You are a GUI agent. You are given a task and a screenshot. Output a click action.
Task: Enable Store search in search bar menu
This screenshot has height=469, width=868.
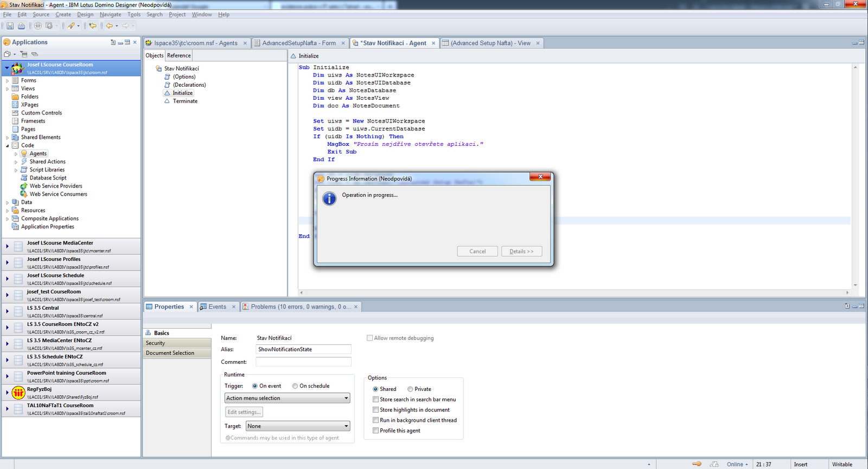[x=375, y=400]
